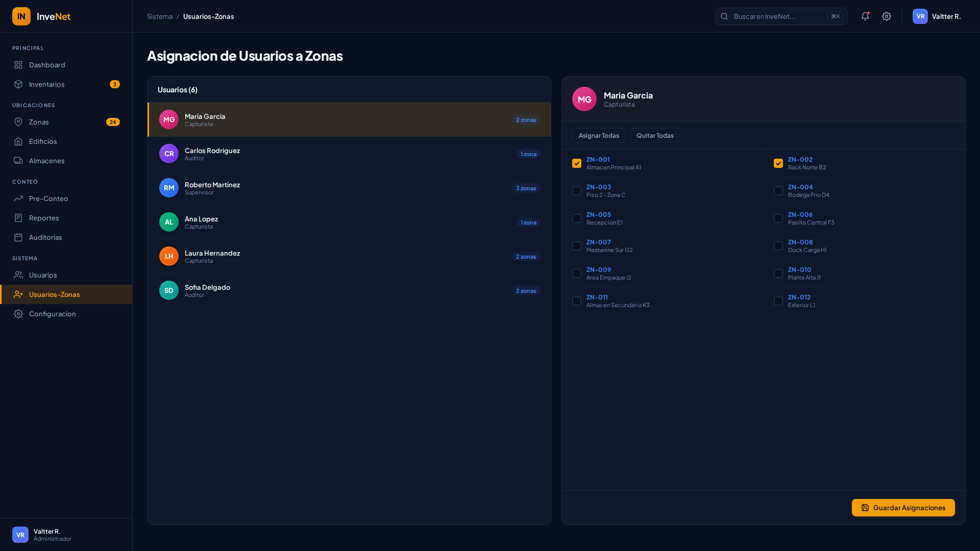Screen dimensions: 980x551
Task: Uncheck zone ZN-001 Almacen Principal A1
Action: pos(577,163)
